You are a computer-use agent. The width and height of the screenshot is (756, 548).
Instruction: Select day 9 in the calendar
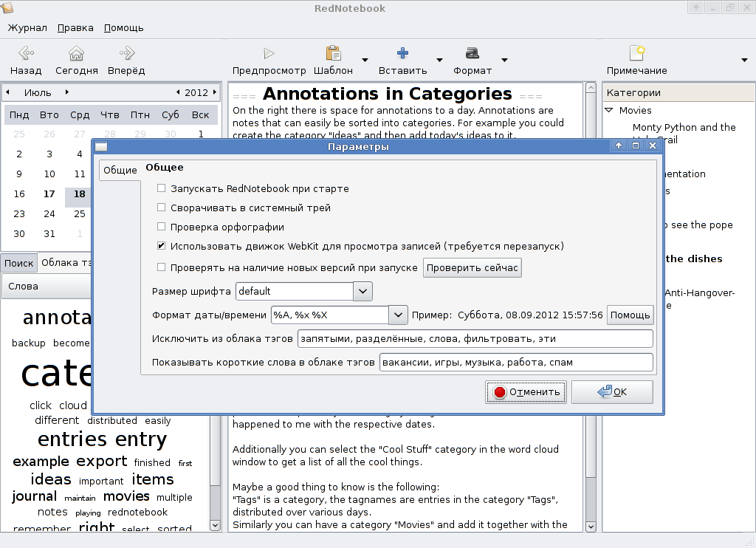coord(19,174)
